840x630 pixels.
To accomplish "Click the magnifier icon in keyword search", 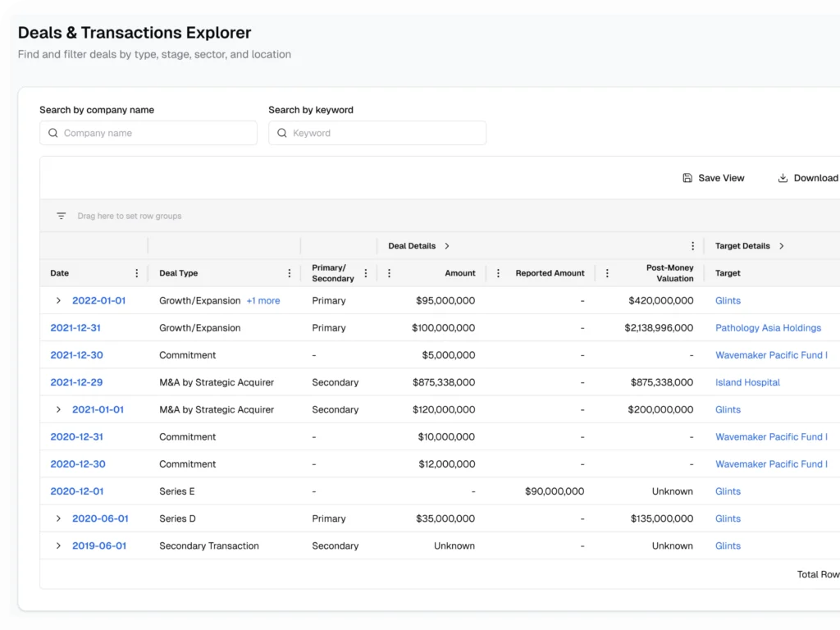I will 282,132.
